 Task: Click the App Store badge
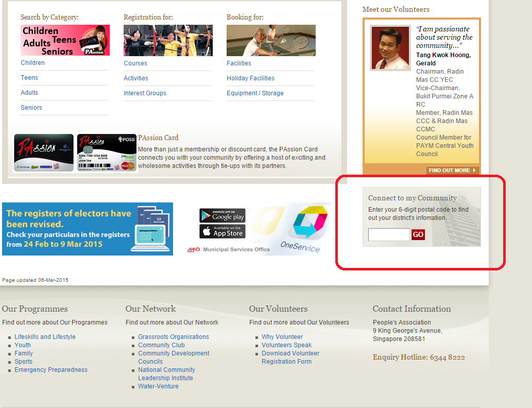tap(222, 231)
